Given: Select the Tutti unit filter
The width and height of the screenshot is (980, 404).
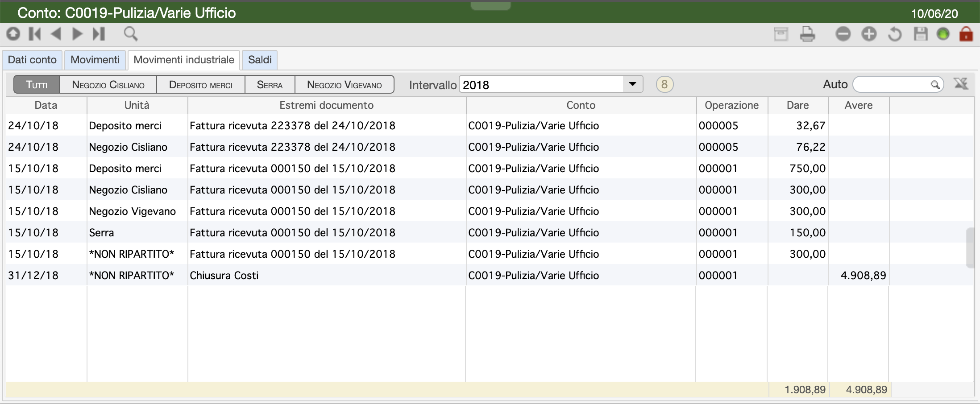Looking at the screenshot, I should click(x=37, y=85).
